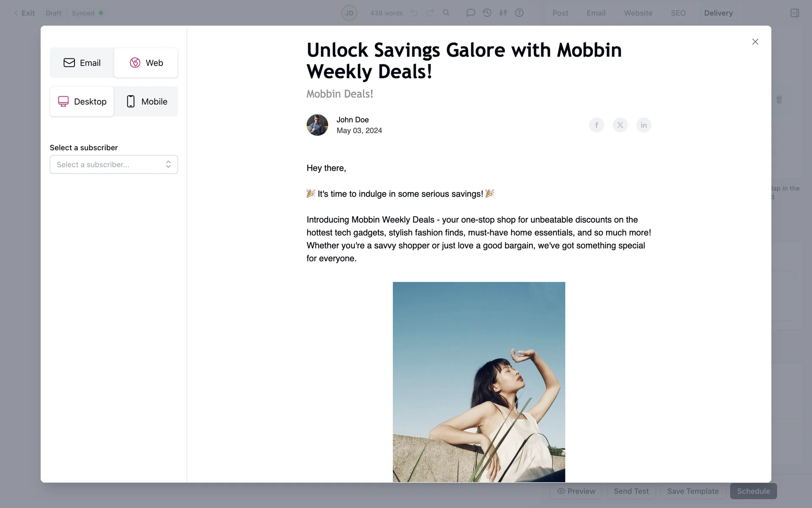Click the Send Test button
812x508 pixels.
click(631, 491)
